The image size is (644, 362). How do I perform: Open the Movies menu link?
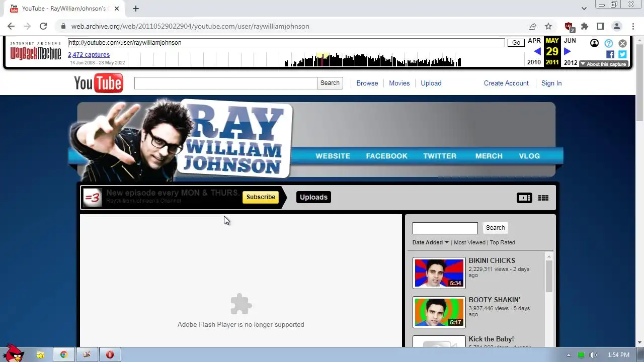399,83
